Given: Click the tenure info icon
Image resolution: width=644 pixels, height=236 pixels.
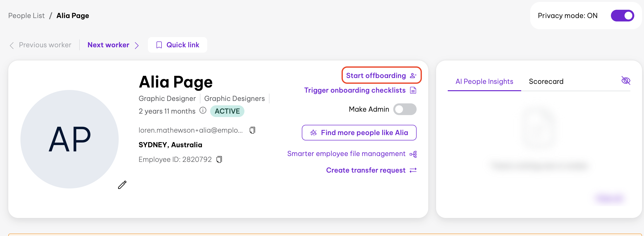Looking at the screenshot, I should (x=203, y=110).
